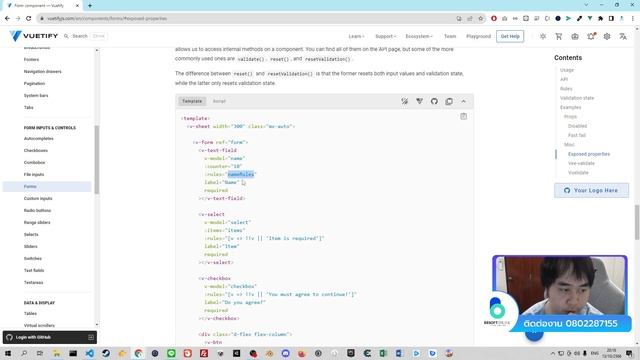Open Combobox in sidebar

(34, 162)
